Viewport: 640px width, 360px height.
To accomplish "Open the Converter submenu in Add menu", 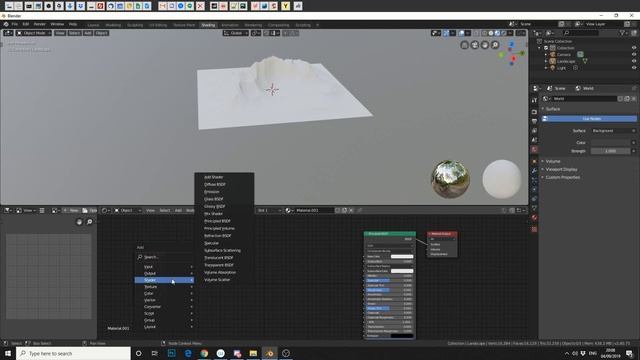I will coord(164,307).
